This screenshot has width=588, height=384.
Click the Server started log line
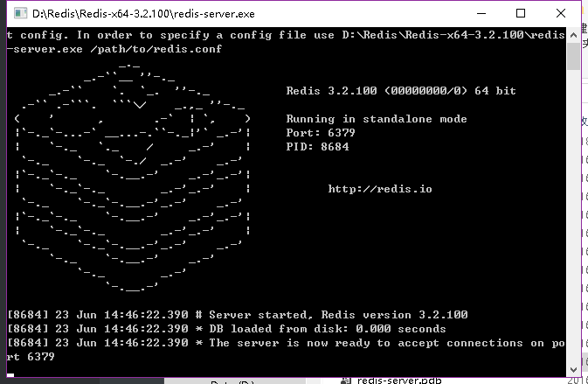238,315
